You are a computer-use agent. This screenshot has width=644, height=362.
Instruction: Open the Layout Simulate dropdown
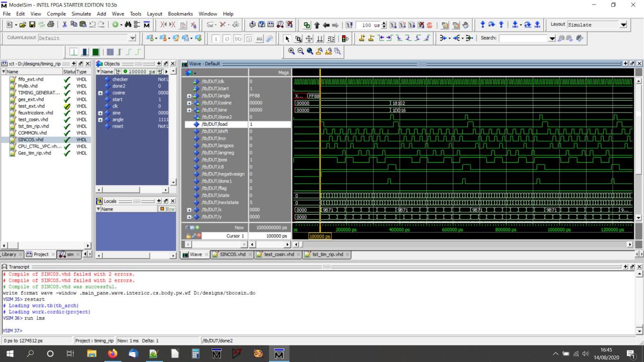(x=624, y=25)
